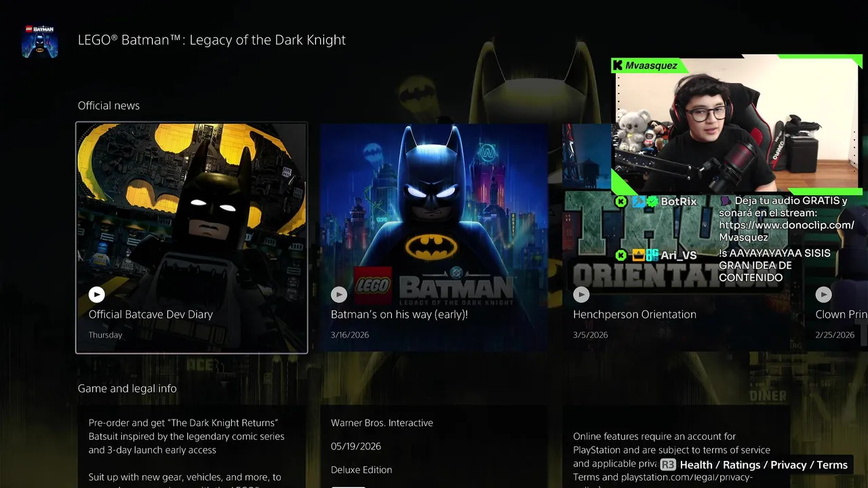Select the R3 Health / Ratings / Privacy / Terms button
This screenshot has width=868, height=488.
point(754,465)
